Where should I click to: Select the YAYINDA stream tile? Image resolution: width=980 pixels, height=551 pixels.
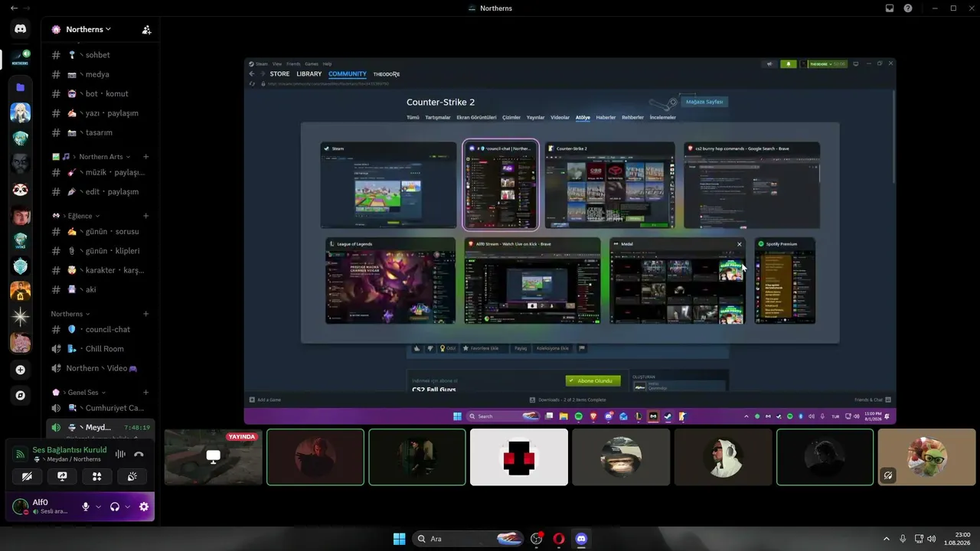pyautogui.click(x=214, y=457)
